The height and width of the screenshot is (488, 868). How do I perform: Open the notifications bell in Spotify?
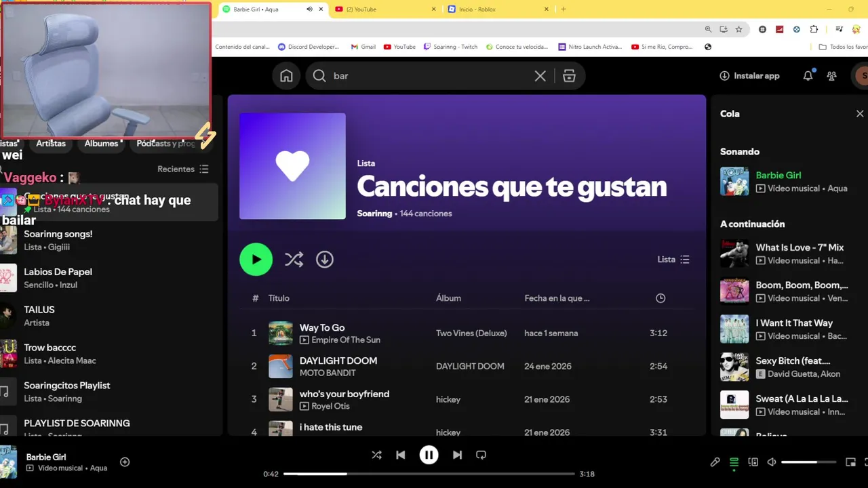pos(808,76)
